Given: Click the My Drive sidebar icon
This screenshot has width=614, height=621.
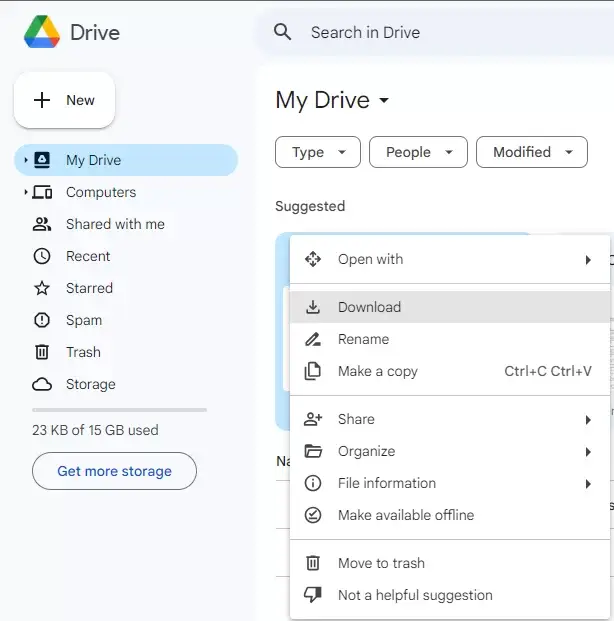Looking at the screenshot, I should 42,160.
